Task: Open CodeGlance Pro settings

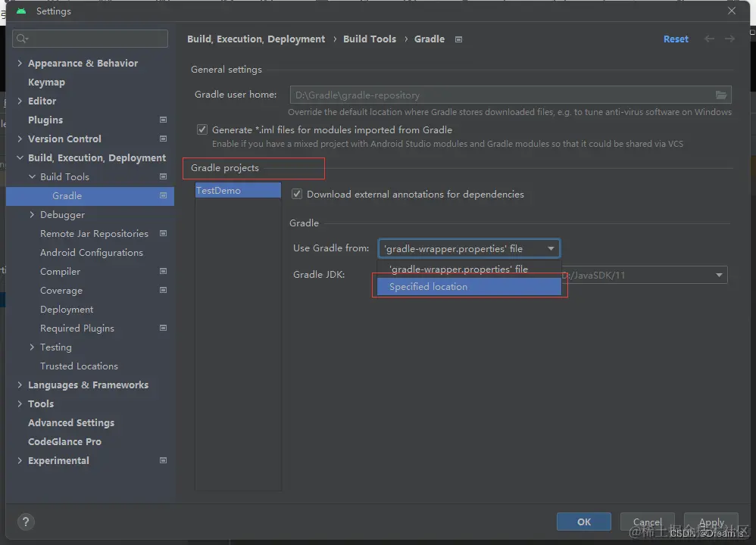Action: [x=64, y=442]
